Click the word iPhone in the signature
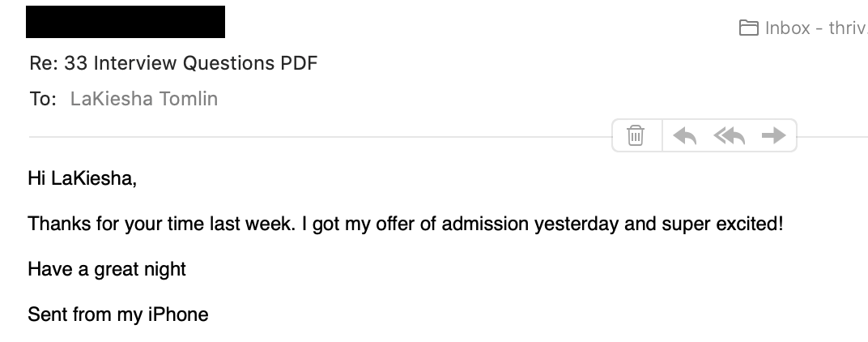 tap(178, 314)
